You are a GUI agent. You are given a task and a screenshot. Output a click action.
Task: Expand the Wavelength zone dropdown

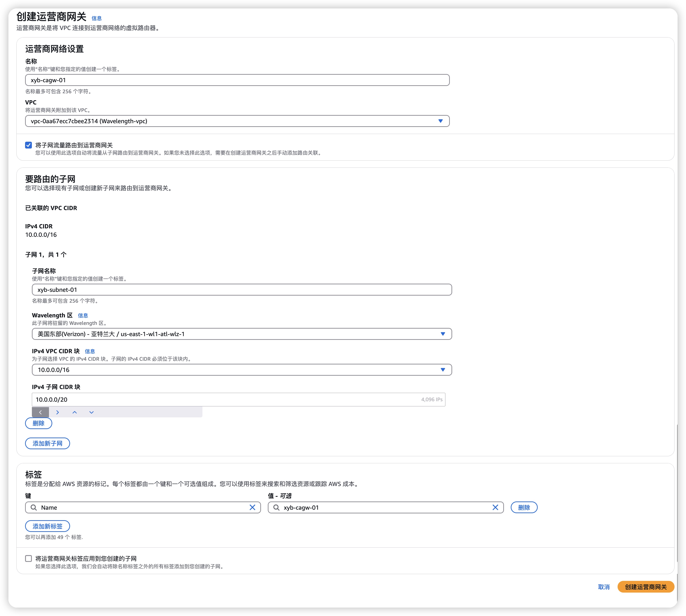click(x=242, y=334)
